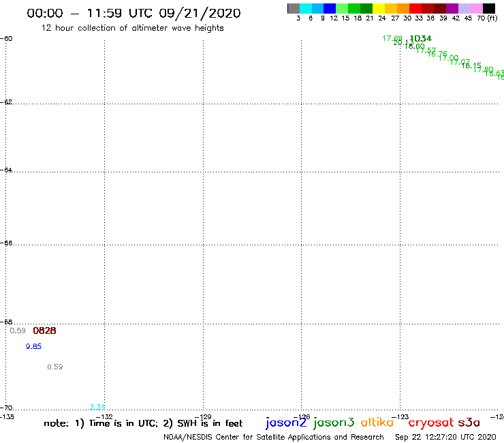Screen dimensions: 504x443
Task: Click the '-132' longitude axis label
Action: coord(104,417)
